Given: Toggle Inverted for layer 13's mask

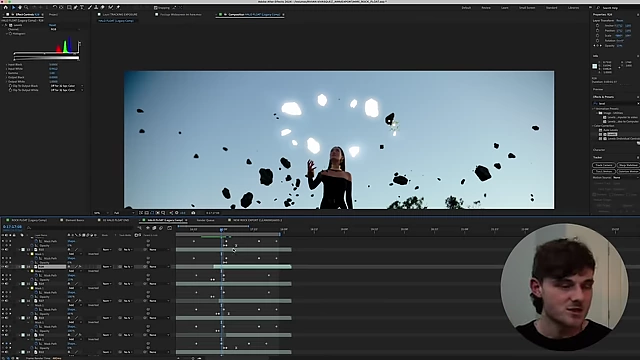Looking at the screenshot, I should coord(93,254).
